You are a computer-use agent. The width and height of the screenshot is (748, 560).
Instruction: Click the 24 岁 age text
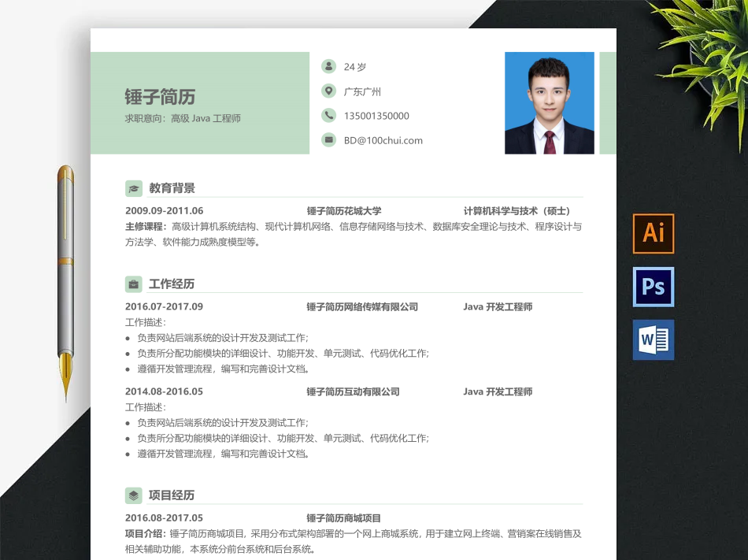point(355,67)
